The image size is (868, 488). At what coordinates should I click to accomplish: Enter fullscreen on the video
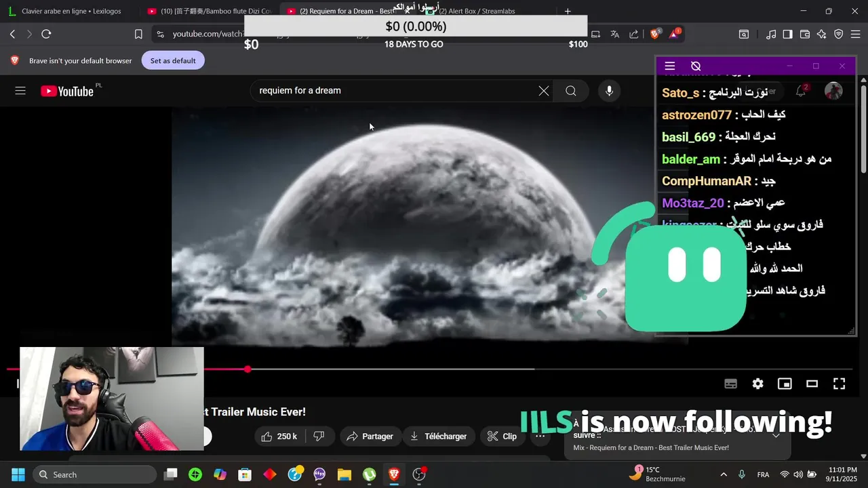coord(839,384)
